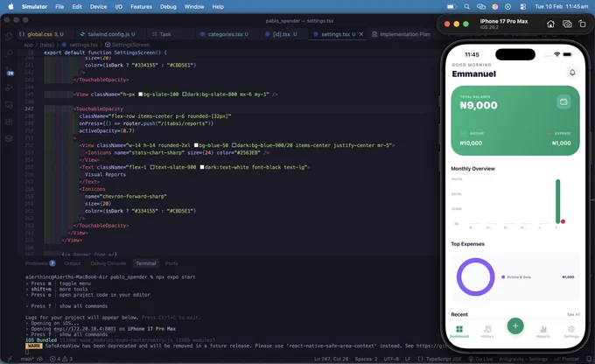Tap See All beside Recent in app
Viewport: 595px width, 364px height.
573,315
